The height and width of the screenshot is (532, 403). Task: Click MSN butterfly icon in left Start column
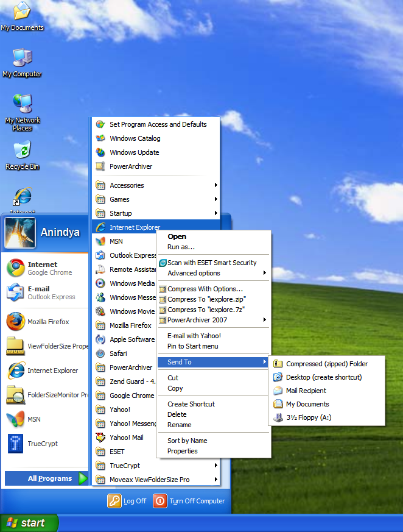[x=15, y=419]
